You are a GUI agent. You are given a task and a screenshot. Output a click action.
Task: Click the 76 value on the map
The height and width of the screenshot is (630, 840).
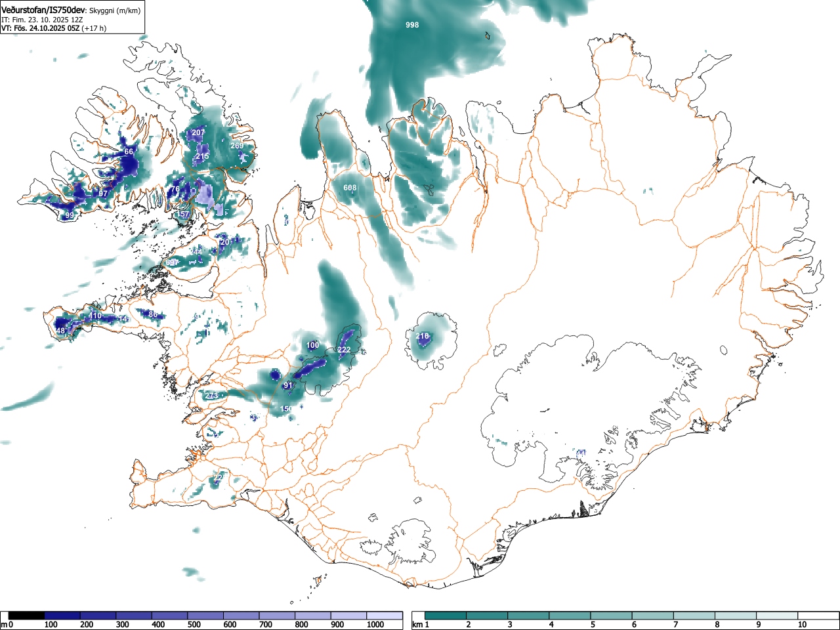(x=175, y=190)
